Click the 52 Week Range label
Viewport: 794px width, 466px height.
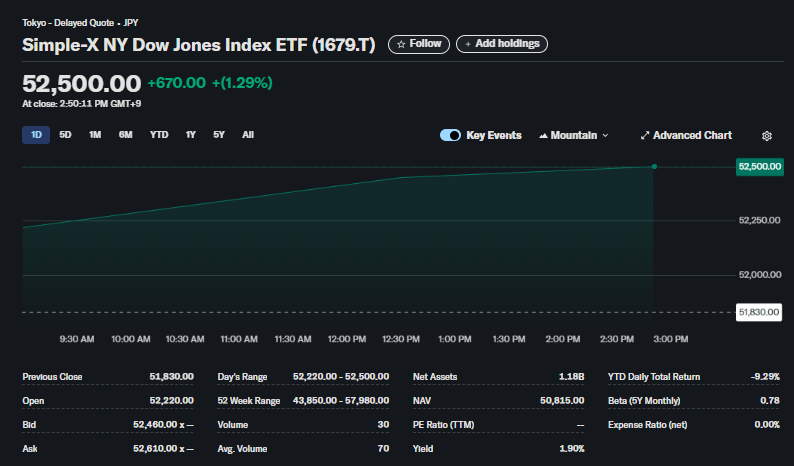pyautogui.click(x=249, y=401)
